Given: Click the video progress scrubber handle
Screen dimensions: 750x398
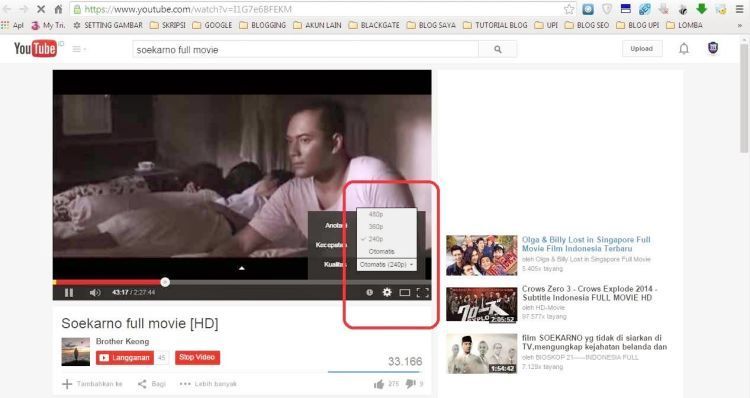Looking at the screenshot, I should pyautogui.click(x=165, y=282).
